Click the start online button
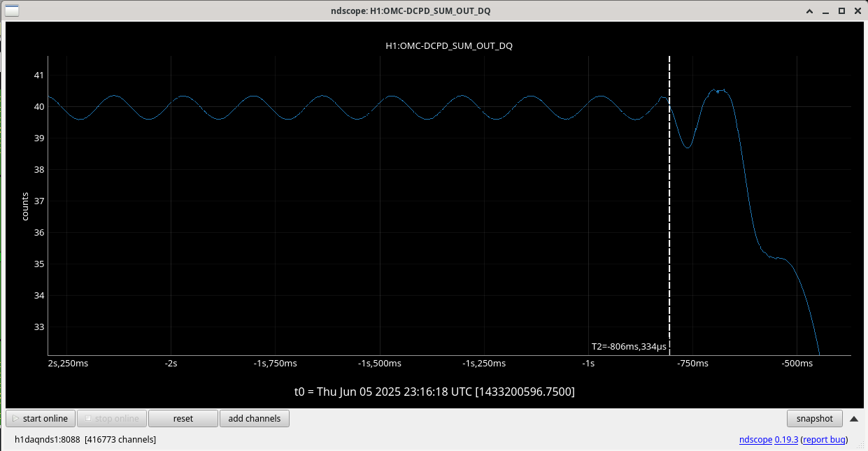The height and width of the screenshot is (451, 868). coord(41,419)
